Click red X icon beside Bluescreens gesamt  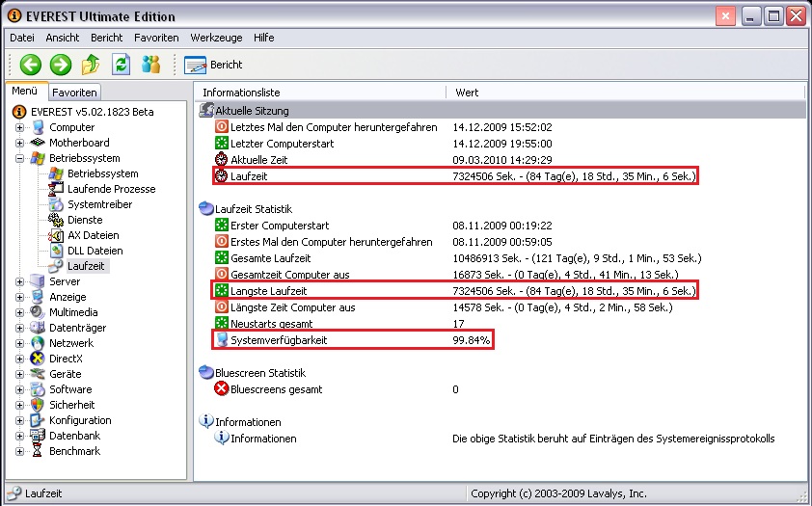click(221, 389)
